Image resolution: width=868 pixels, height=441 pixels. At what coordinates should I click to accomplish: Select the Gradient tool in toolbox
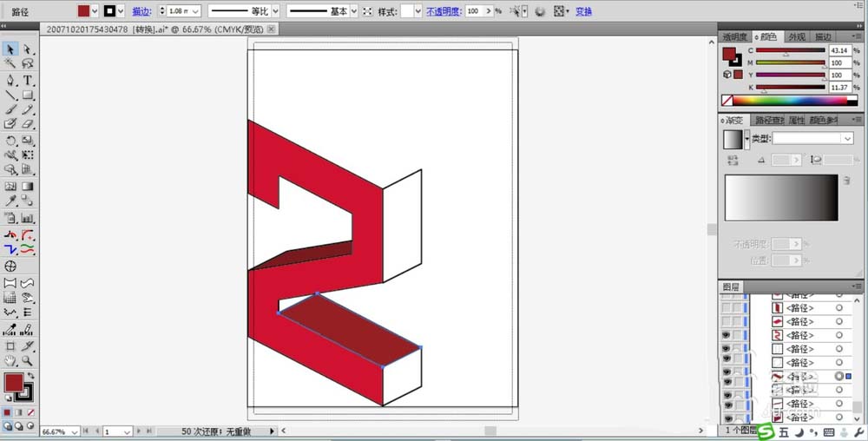click(x=27, y=187)
